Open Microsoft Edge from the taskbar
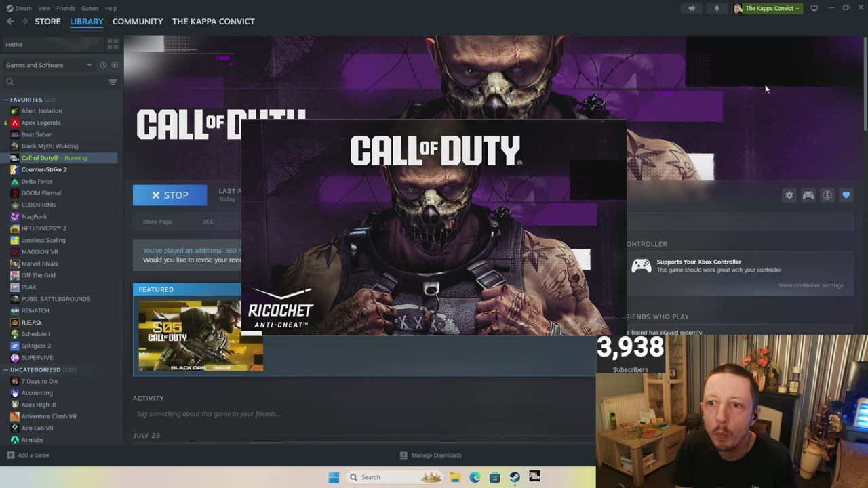Image resolution: width=868 pixels, height=488 pixels. [x=475, y=477]
